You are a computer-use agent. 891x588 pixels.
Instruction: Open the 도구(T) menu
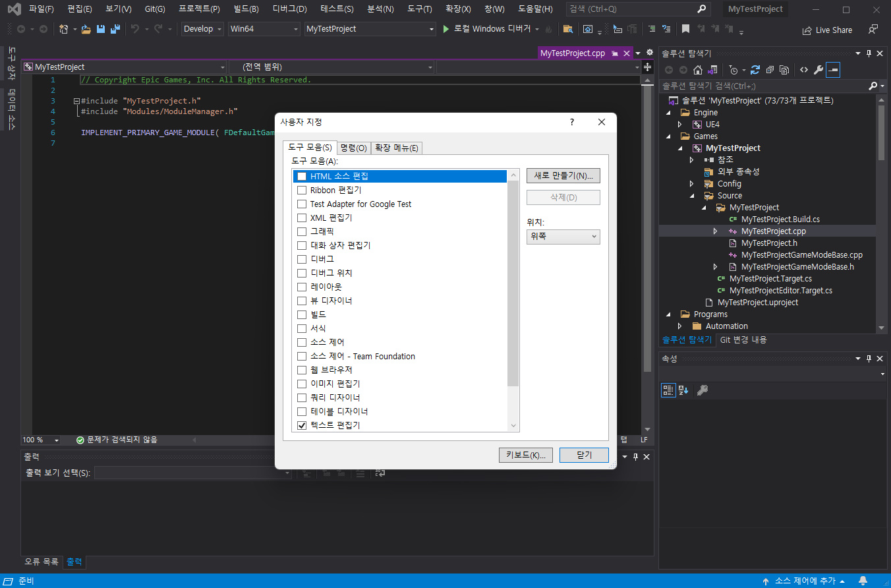(x=420, y=9)
